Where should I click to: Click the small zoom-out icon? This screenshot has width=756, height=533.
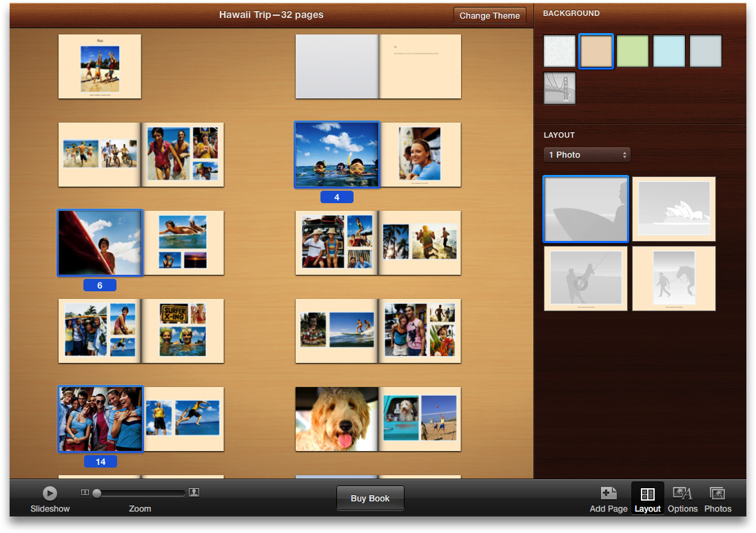click(x=85, y=492)
